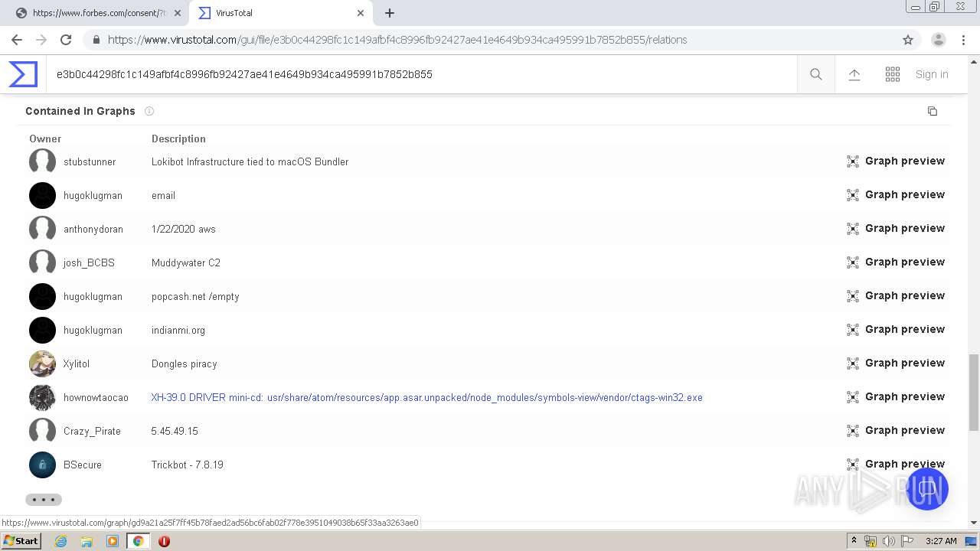Screen dimensions: 980x551
Task: Click the owner name stubstunner
Action: pos(90,161)
